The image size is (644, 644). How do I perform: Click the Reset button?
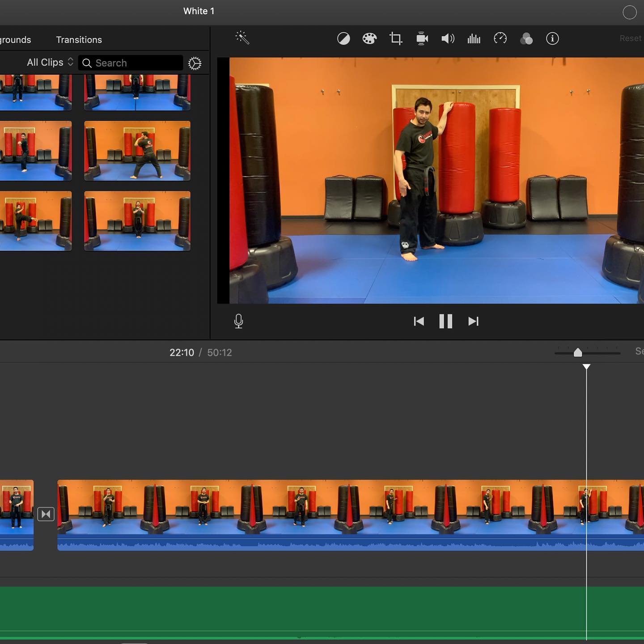point(630,38)
